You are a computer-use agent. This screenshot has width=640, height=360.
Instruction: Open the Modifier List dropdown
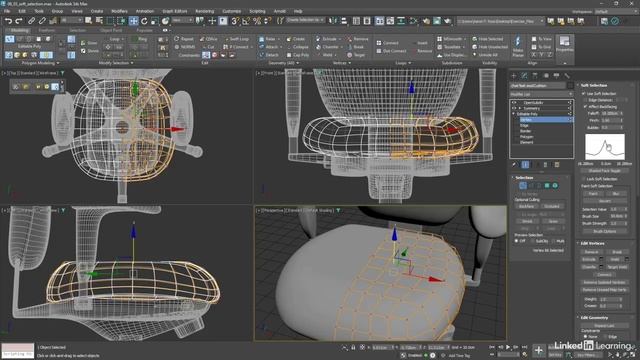coord(541,94)
